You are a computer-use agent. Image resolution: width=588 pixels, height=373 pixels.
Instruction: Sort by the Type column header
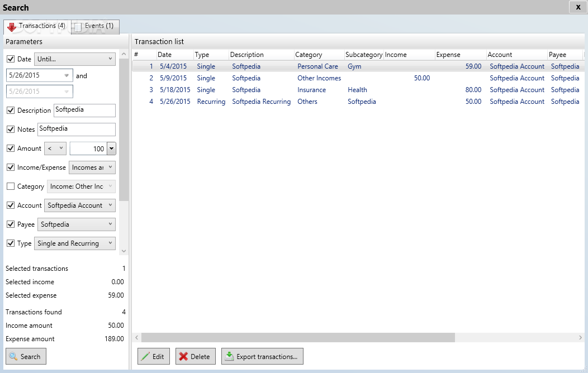tap(211, 55)
